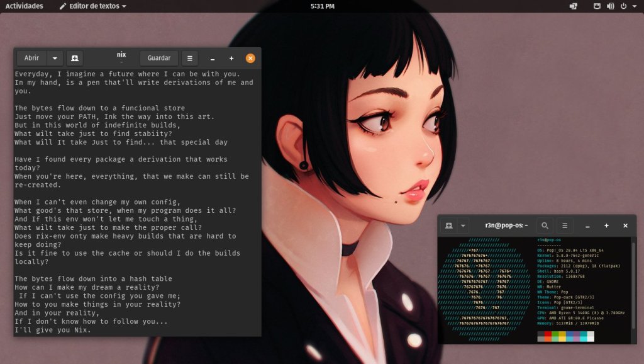Maximize the text editor with plus button
Viewport: 644px width, 364px height.
(x=231, y=59)
